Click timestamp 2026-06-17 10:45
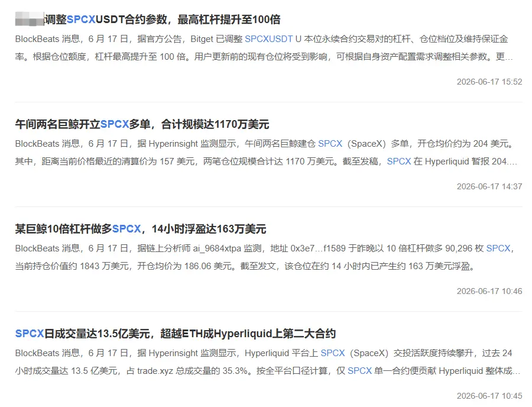 pos(489,396)
